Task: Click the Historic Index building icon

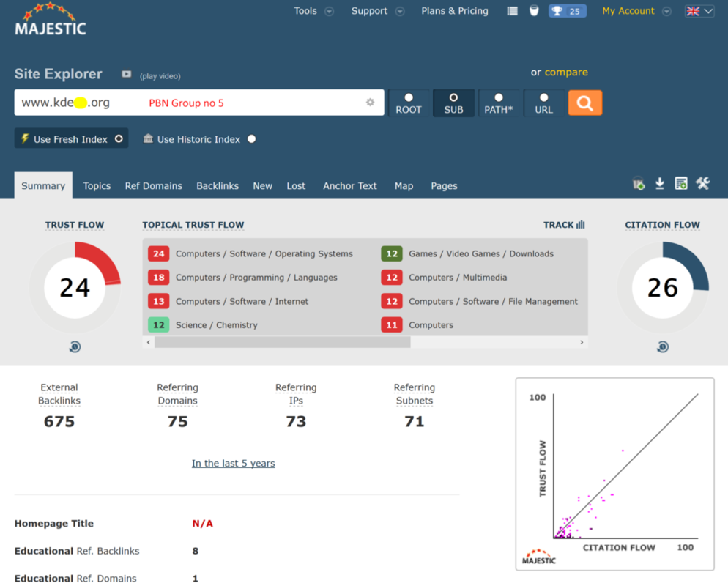Action: point(148,138)
